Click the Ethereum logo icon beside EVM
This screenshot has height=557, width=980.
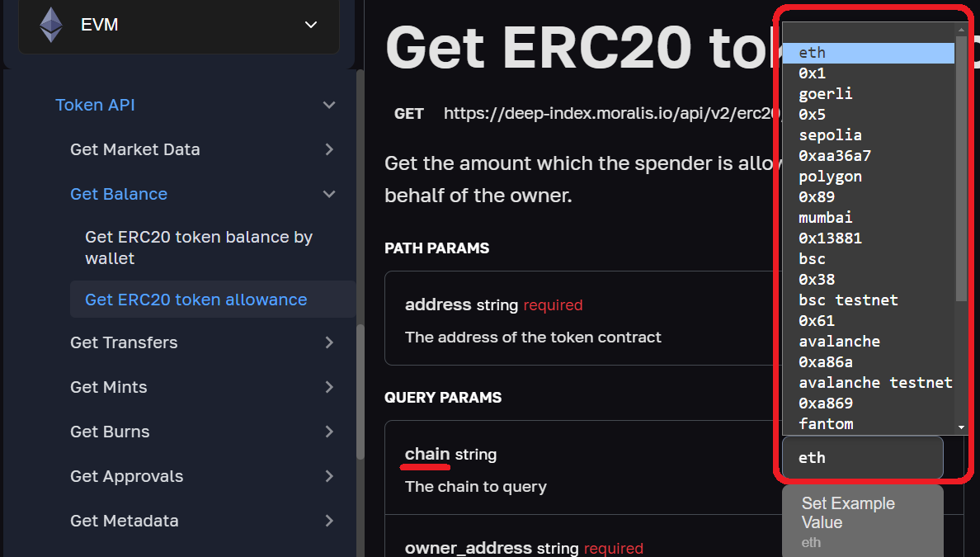pos(51,24)
